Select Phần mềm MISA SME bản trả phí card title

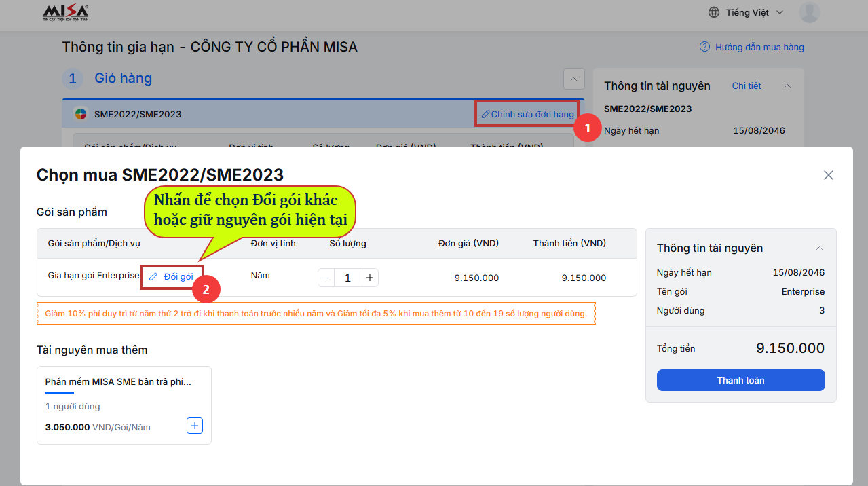tap(118, 382)
